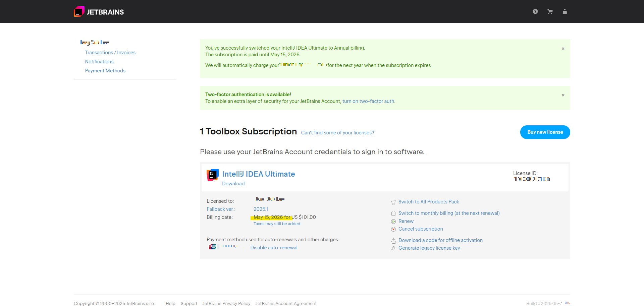644x307 pixels.
Task: Open Can't find some of your licenses link
Action: [337, 133]
